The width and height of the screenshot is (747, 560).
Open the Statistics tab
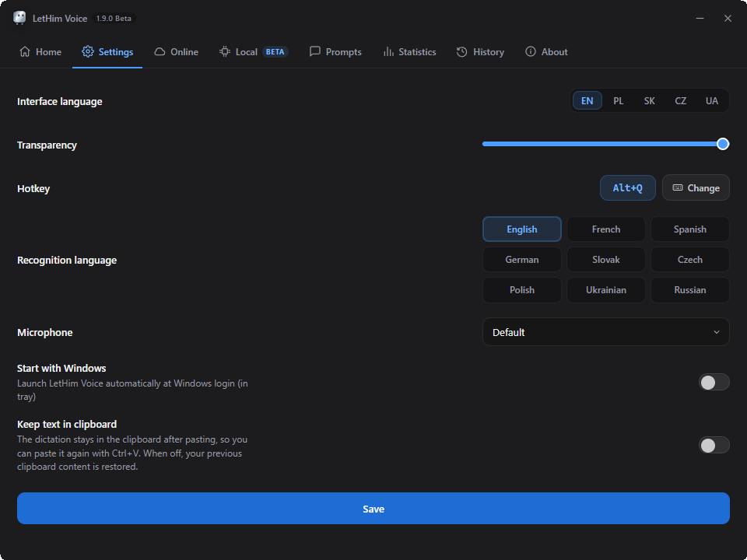click(410, 51)
